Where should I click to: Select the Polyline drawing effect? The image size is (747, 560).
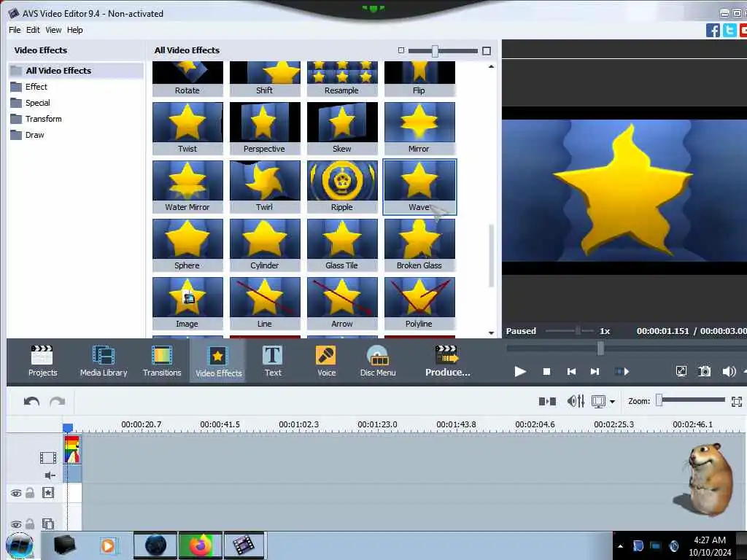tap(419, 304)
